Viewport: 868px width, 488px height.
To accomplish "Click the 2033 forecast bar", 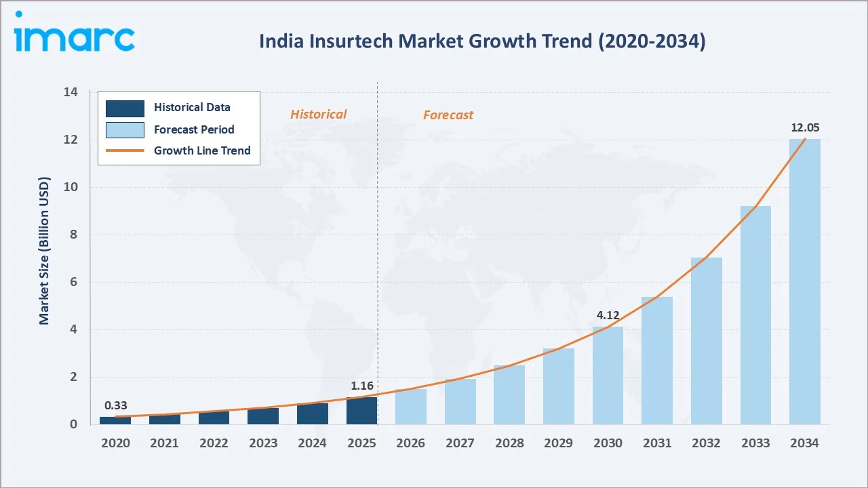I will [x=755, y=315].
